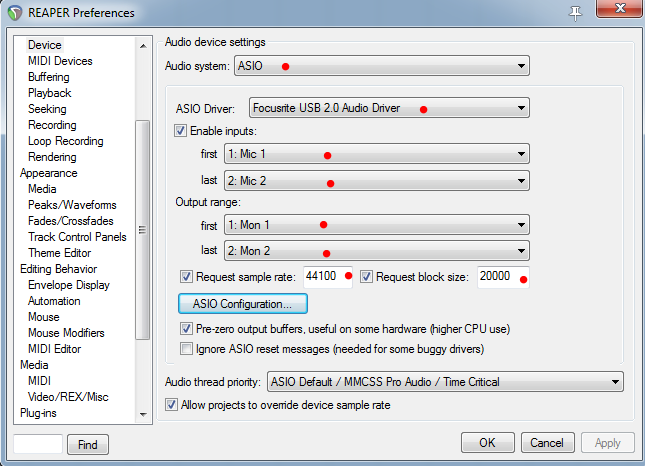Select Video/REX/Misc page
This screenshot has height=466, width=645.
click(68, 397)
